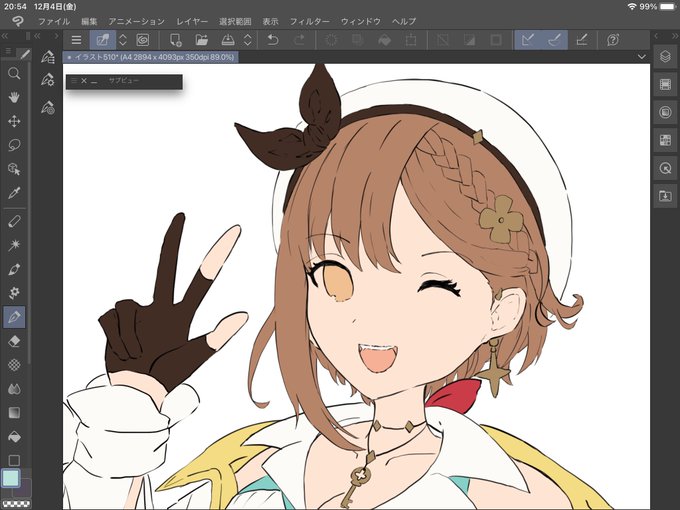The width and height of the screenshot is (680, 510).
Task: Open the サブビュー panel menu icon
Action: coord(74,81)
